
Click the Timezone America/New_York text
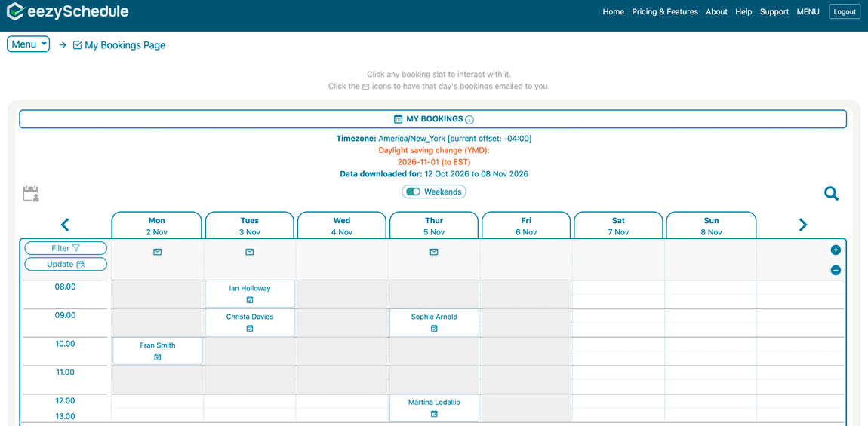pos(434,139)
